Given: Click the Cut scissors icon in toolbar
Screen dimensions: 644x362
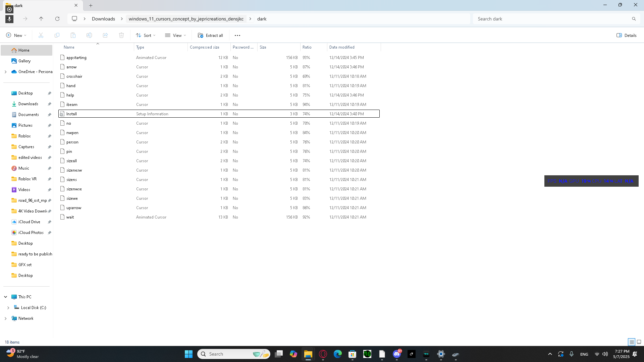Looking at the screenshot, I should point(41,35).
